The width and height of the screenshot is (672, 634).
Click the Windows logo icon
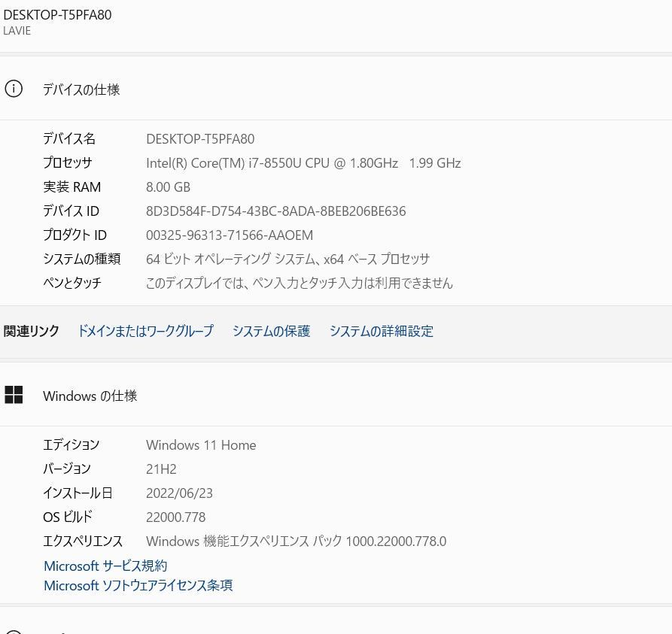[14, 395]
